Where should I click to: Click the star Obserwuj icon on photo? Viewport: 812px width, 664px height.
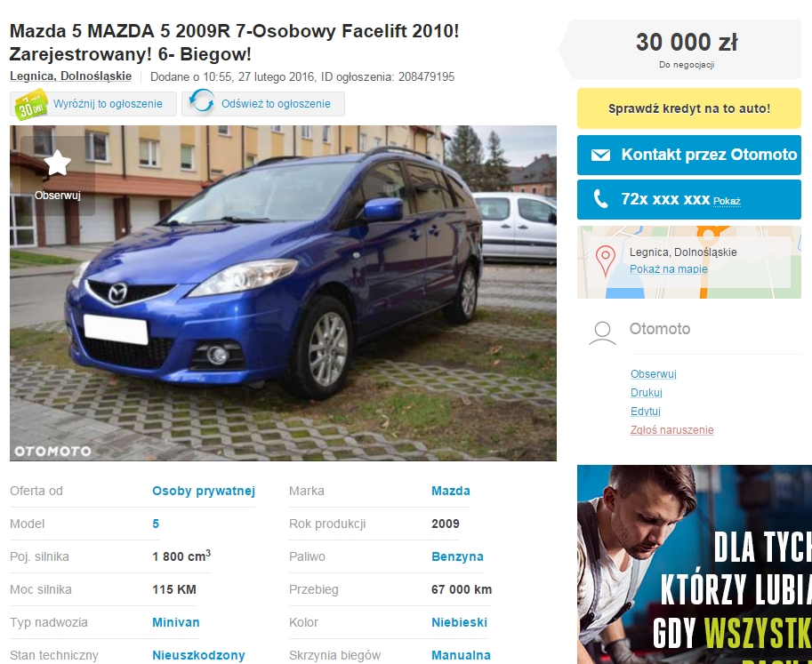click(58, 163)
